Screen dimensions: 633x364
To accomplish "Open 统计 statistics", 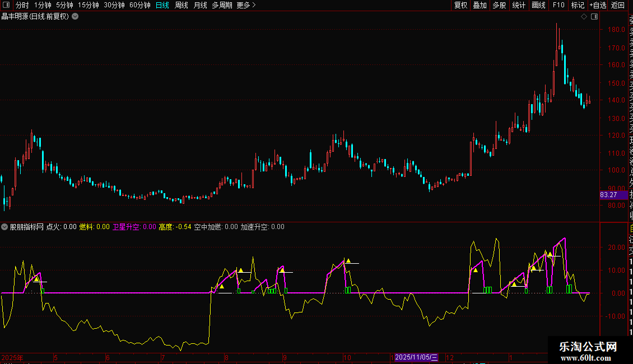I will [x=519, y=5].
